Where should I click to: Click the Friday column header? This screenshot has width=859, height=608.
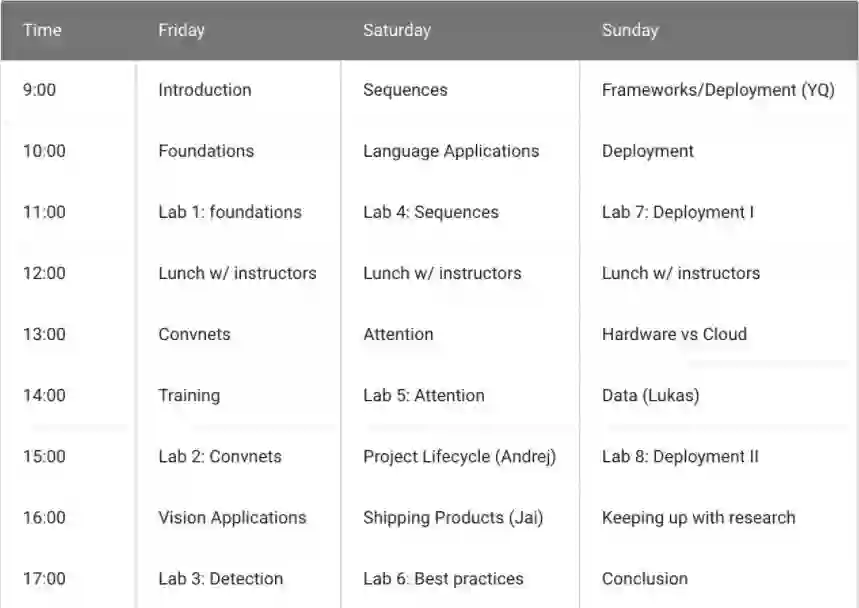tap(181, 30)
